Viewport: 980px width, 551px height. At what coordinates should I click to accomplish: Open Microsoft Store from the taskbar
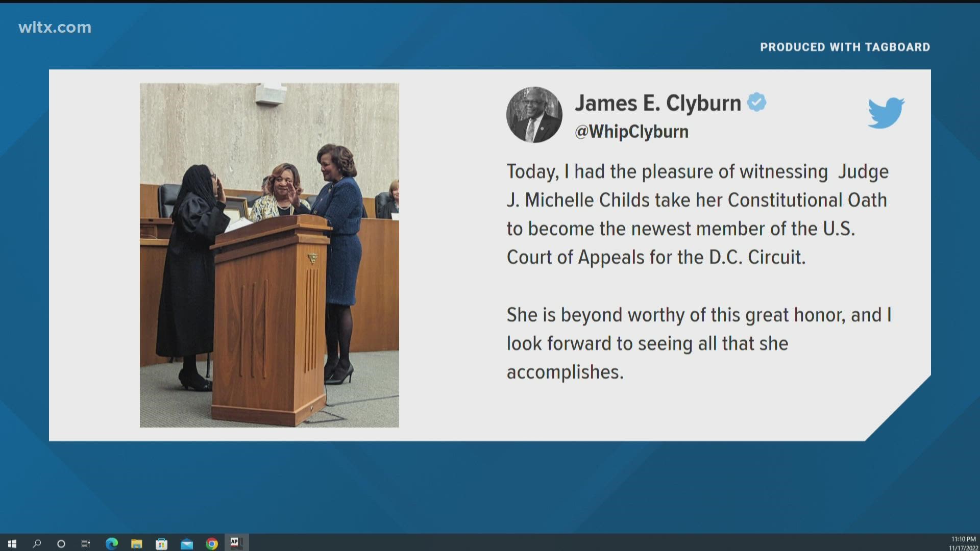click(x=161, y=544)
